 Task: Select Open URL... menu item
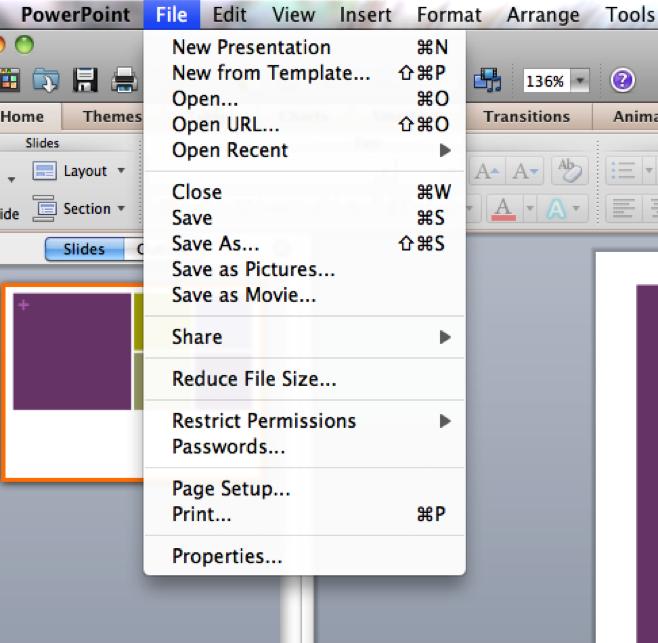304,125
